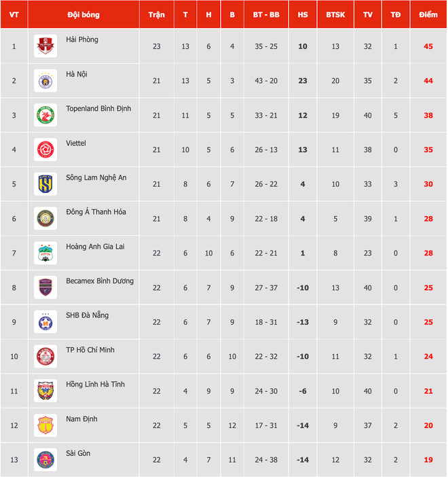Click the Trận column header

point(157,14)
